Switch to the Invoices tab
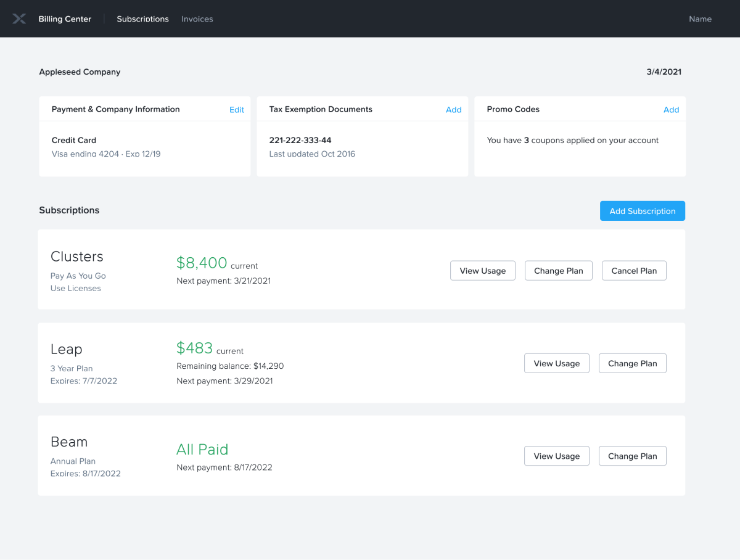 pos(197,19)
